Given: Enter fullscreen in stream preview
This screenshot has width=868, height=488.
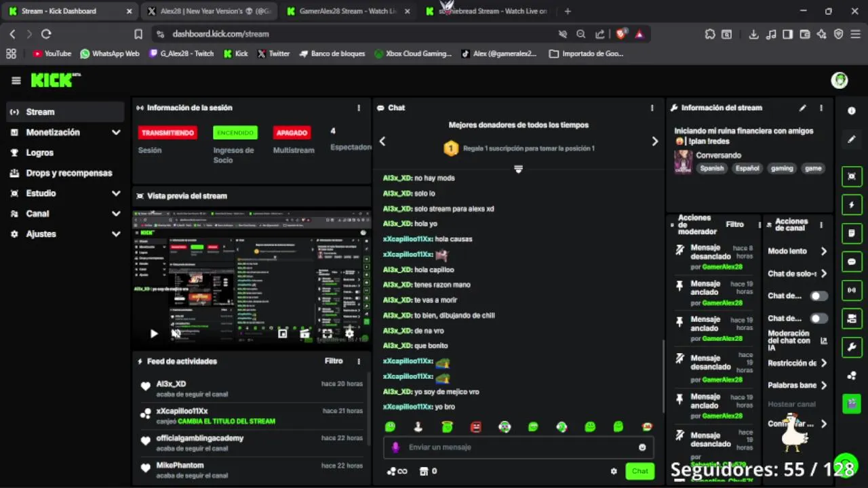Looking at the screenshot, I should coord(327,333).
